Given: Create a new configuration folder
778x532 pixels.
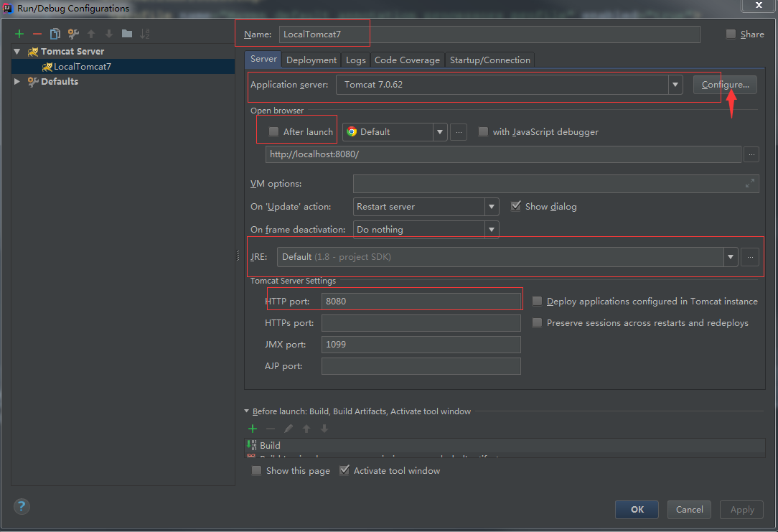Looking at the screenshot, I should coord(127,34).
